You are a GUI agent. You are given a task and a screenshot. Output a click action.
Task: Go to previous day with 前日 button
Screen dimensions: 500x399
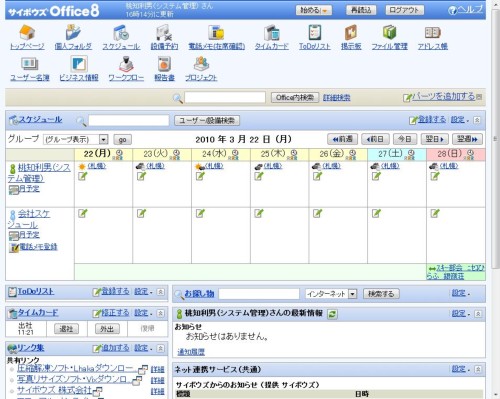[x=375, y=139]
